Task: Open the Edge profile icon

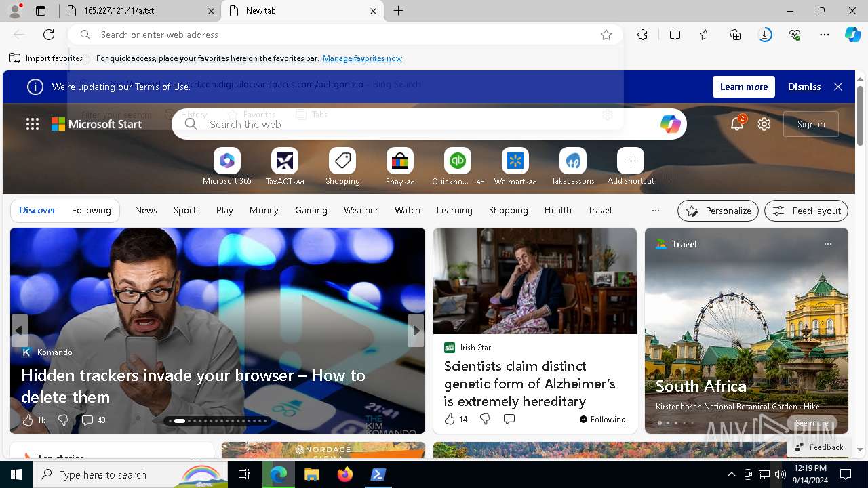Action: click(15, 11)
